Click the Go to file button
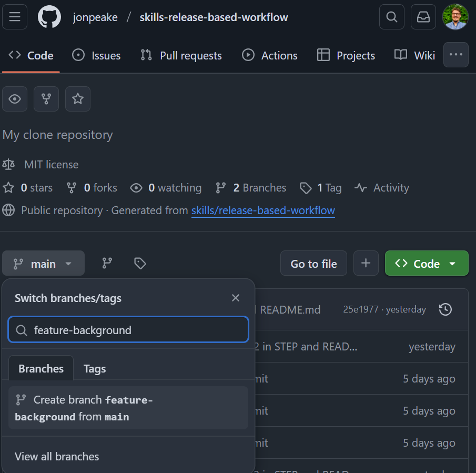Image resolution: width=476 pixels, height=473 pixels. click(x=313, y=263)
